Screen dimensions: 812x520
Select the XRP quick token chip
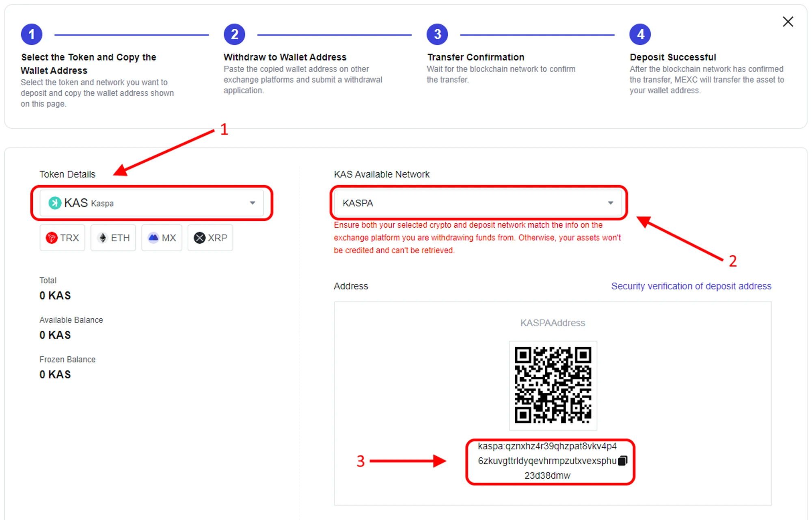point(210,238)
